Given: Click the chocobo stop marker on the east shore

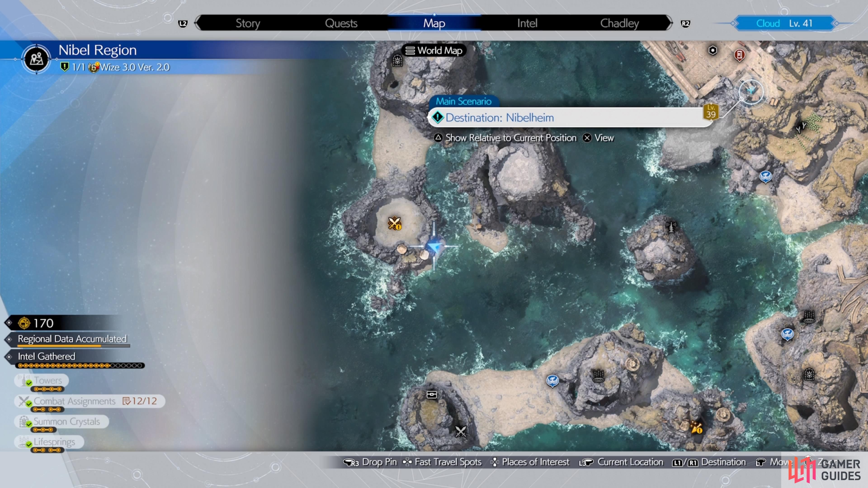Looking at the screenshot, I should tap(787, 334).
